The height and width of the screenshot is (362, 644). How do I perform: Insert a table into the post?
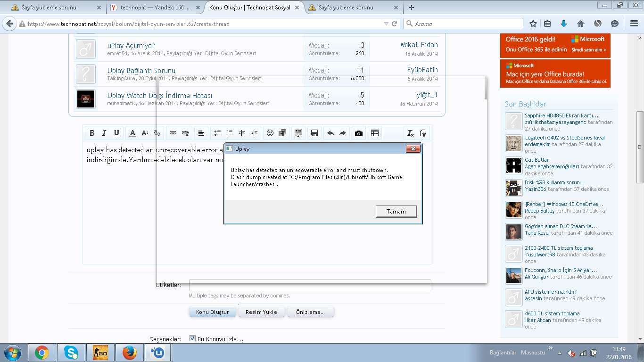click(375, 133)
